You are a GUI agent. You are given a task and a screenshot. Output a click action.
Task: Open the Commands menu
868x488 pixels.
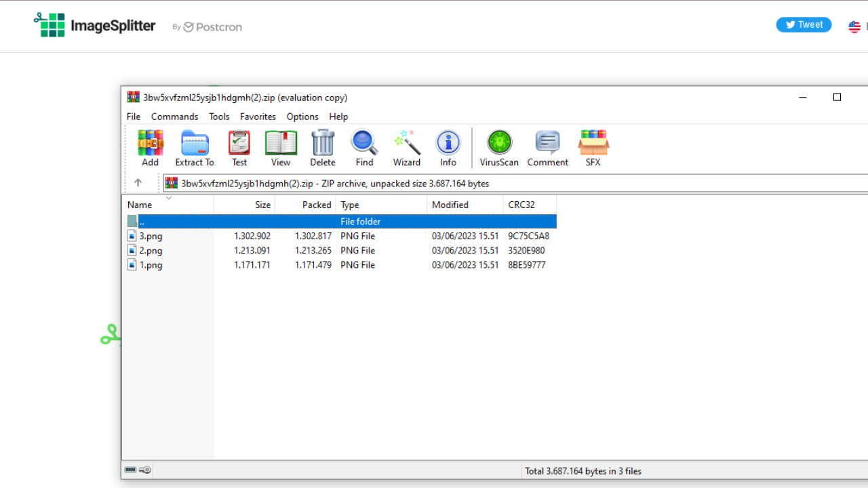click(174, 117)
